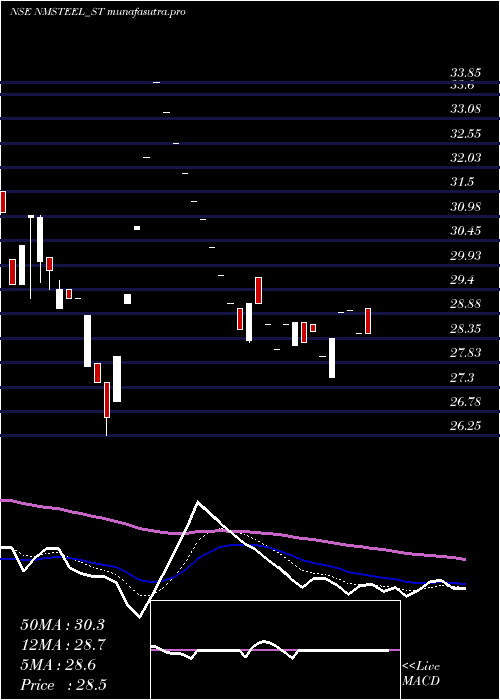Select the 31.5 price level label
500x700 pixels.
tap(462, 182)
